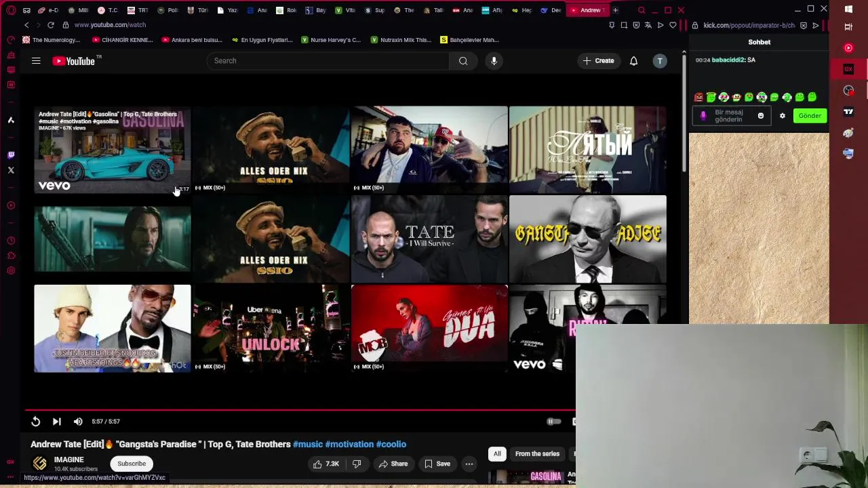Skip to the next video
The width and height of the screenshot is (868, 488).
[x=57, y=422]
